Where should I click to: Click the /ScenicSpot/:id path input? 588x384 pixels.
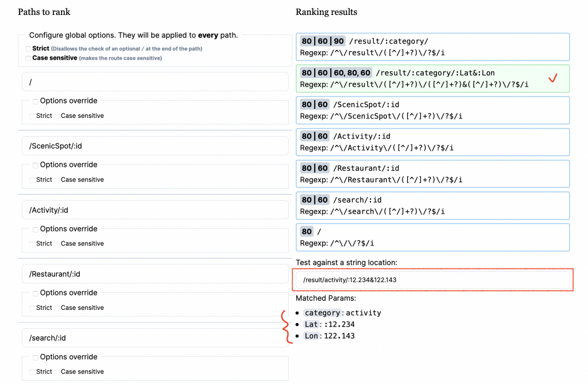[154, 146]
